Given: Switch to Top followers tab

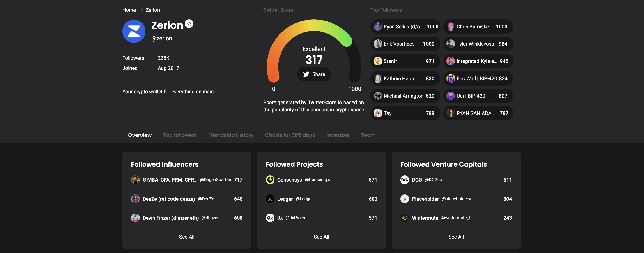Looking at the screenshot, I should pyautogui.click(x=180, y=135).
